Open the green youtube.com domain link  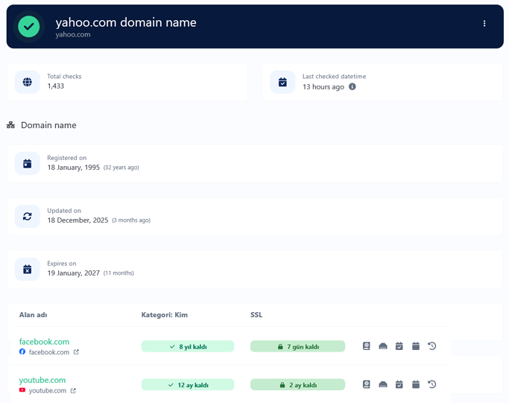click(x=42, y=380)
